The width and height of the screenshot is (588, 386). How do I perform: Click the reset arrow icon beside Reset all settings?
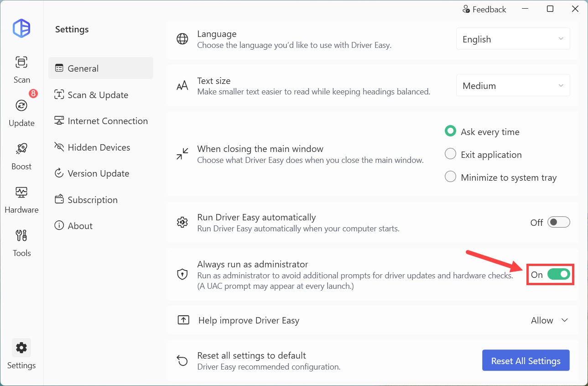click(182, 360)
